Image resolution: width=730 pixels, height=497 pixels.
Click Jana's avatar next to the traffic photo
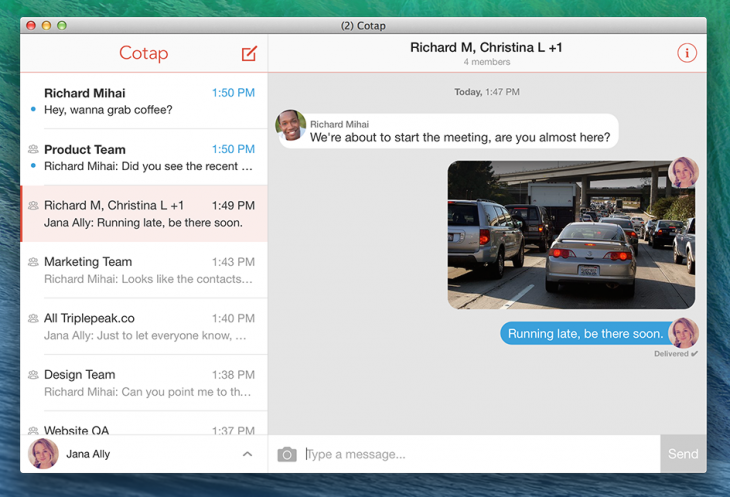[683, 172]
